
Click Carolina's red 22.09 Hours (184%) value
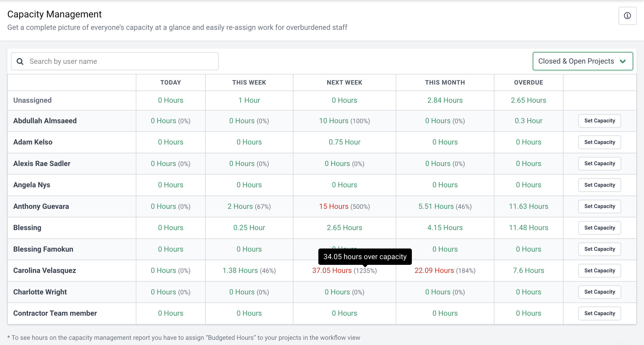tap(445, 271)
